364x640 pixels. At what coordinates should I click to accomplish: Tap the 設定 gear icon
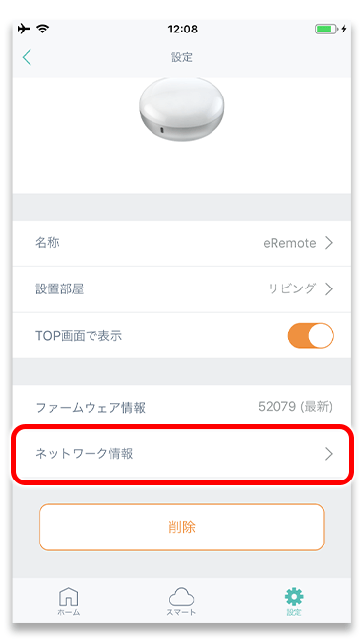[294, 597]
